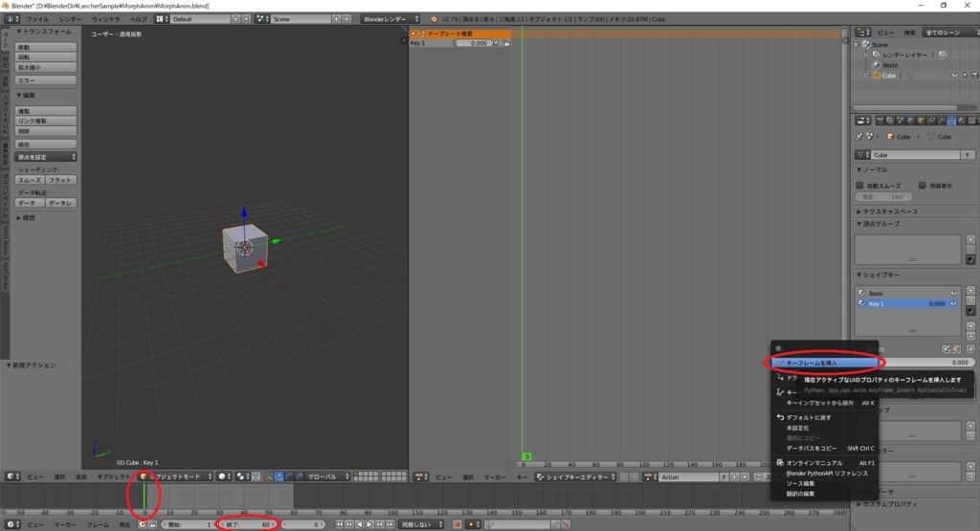Toggle visibility eye of Cube in outliner

point(954,76)
